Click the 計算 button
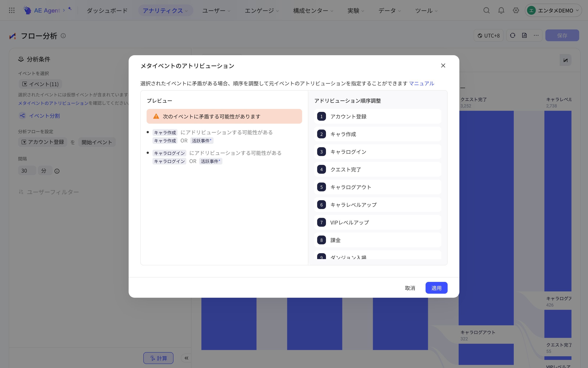The height and width of the screenshot is (368, 588). point(158,358)
